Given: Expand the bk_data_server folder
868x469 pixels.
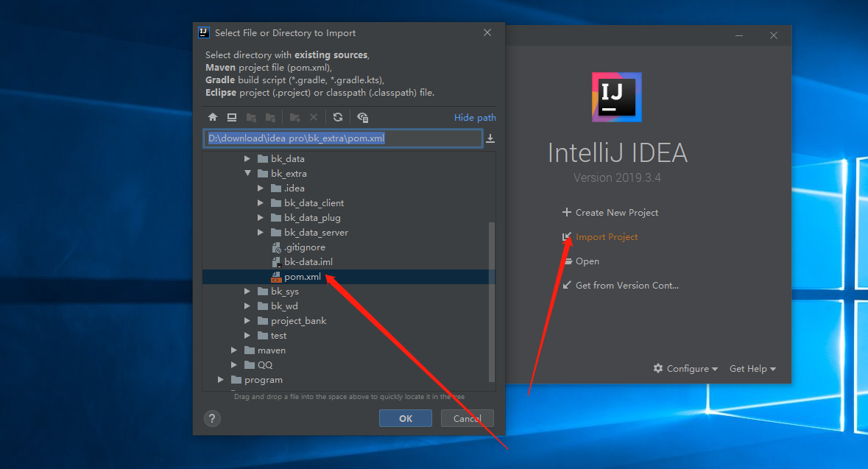Looking at the screenshot, I should (x=260, y=233).
